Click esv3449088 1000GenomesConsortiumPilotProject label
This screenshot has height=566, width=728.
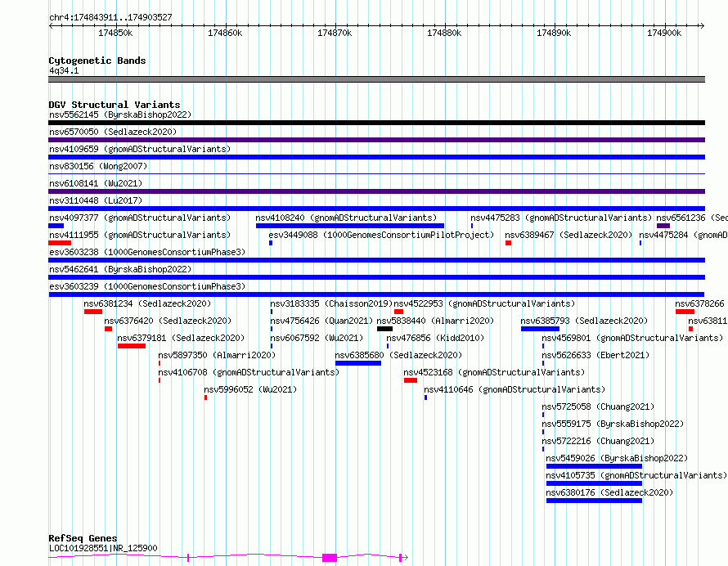(x=381, y=235)
